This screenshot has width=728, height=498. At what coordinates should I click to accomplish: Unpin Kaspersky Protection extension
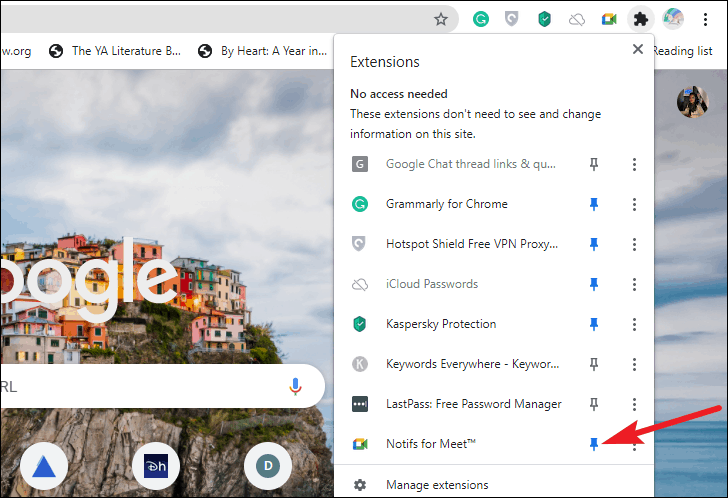(x=594, y=323)
